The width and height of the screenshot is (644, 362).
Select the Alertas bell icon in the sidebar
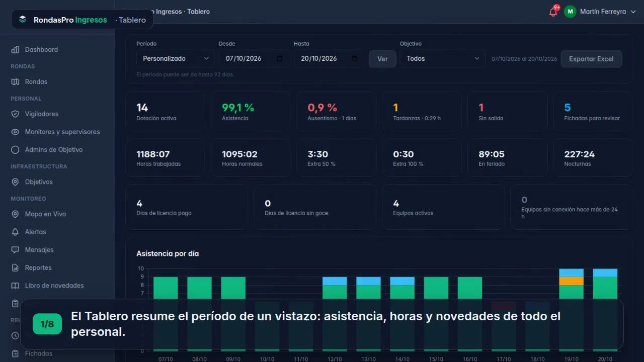(15, 232)
